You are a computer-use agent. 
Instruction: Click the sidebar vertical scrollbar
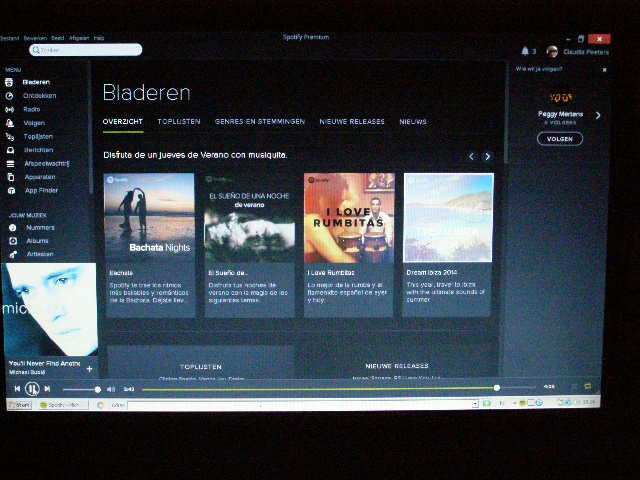[91, 128]
